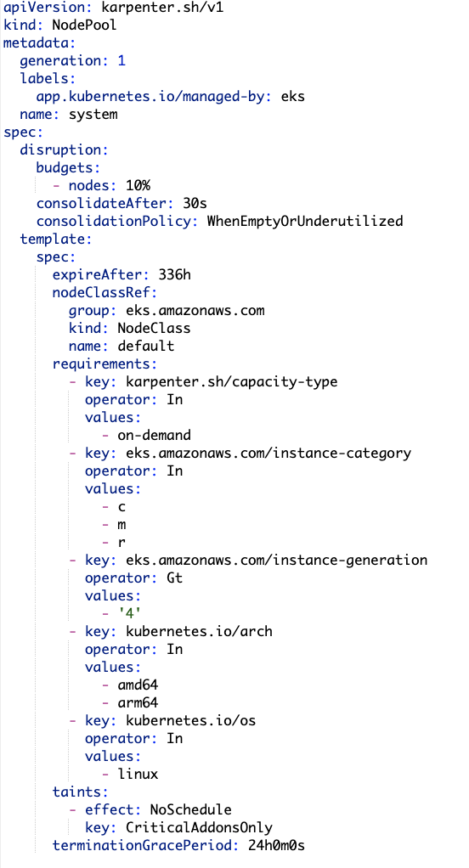The image size is (469, 868).
Task: Click the consolidateAfter value 30s
Action: pos(195,203)
